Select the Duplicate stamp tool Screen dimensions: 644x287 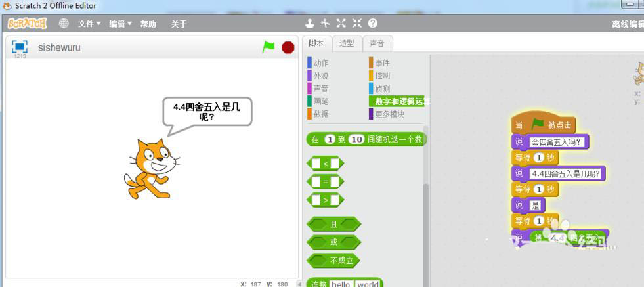tap(310, 24)
